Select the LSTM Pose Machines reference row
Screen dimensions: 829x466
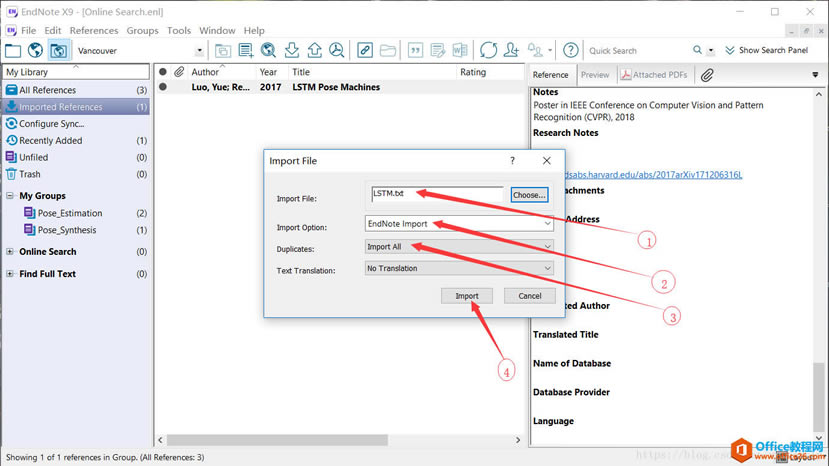[x=339, y=87]
